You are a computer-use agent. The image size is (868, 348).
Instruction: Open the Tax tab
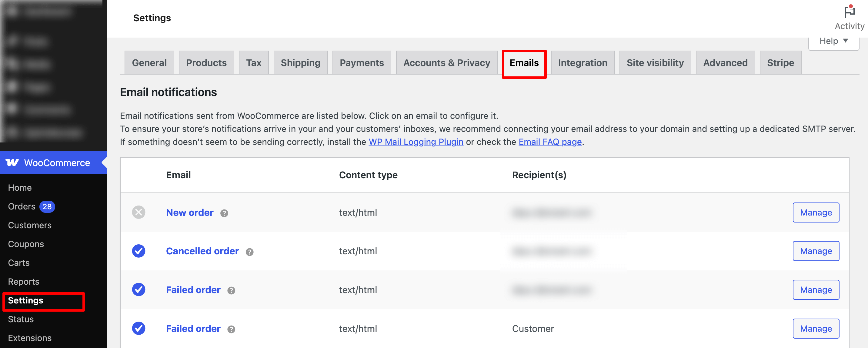click(x=254, y=63)
